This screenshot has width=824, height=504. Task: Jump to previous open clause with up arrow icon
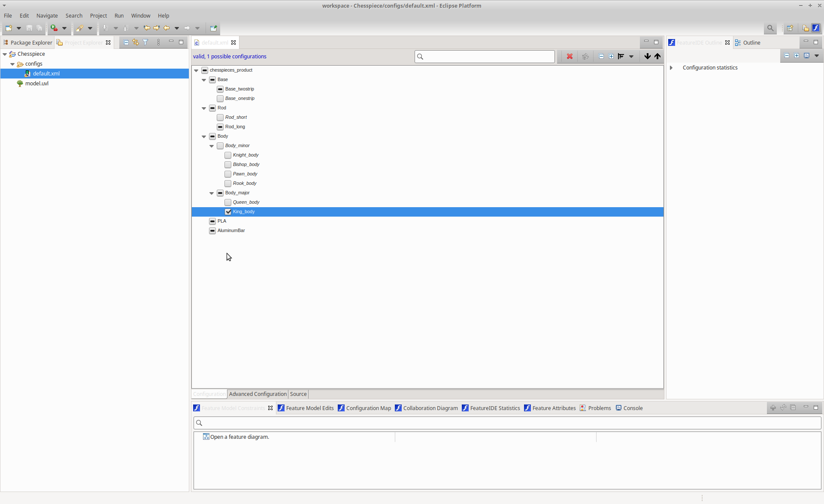pos(657,56)
